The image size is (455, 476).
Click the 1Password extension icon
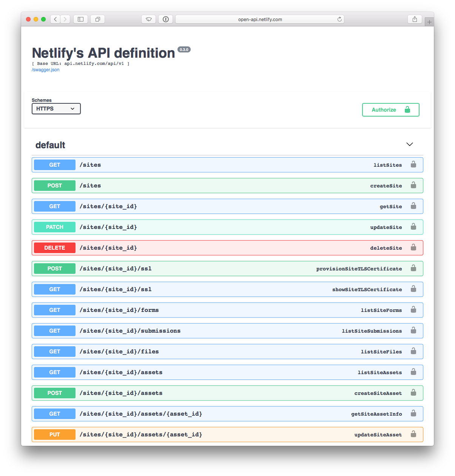[x=166, y=19]
